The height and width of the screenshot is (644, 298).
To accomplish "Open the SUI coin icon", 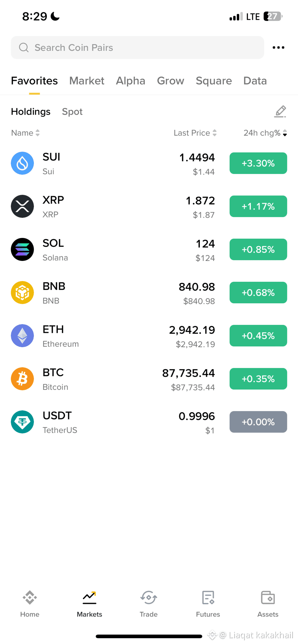I will [22, 163].
